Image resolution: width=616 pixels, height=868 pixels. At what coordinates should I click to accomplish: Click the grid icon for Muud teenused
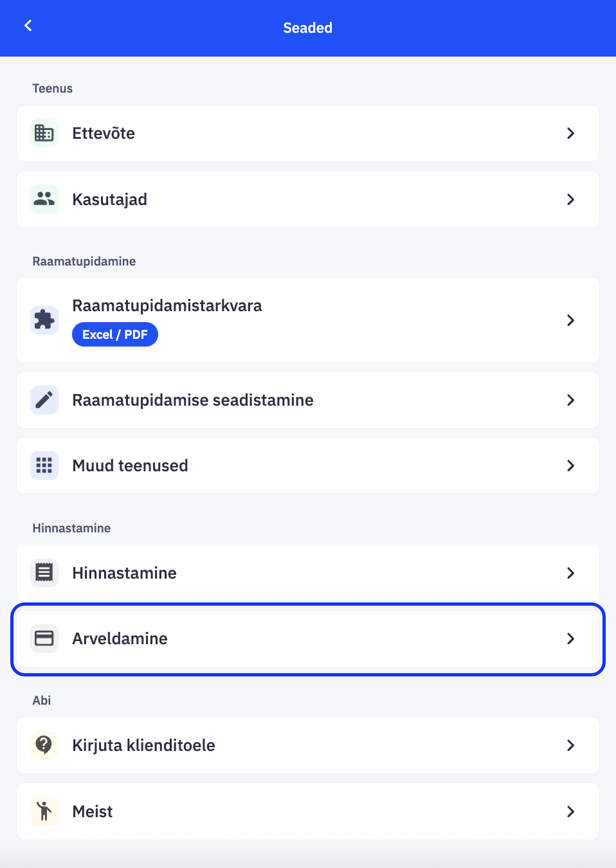[x=44, y=466]
